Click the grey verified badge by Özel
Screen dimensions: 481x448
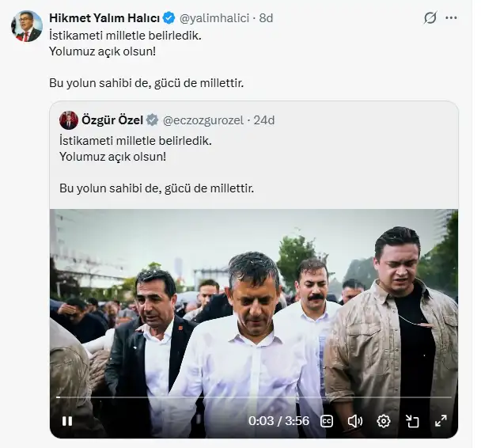point(152,120)
